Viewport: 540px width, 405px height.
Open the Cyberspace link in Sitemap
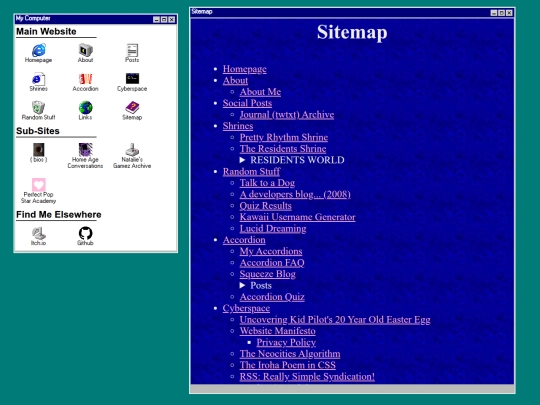[246, 308]
